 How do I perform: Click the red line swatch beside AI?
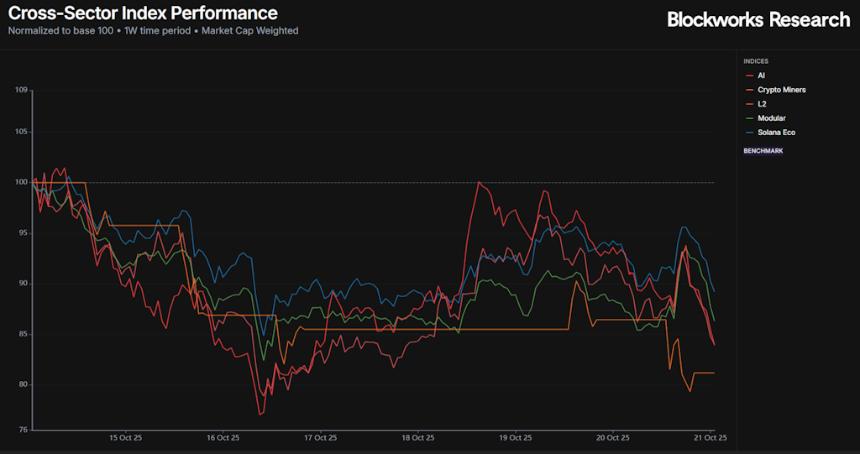(x=749, y=76)
